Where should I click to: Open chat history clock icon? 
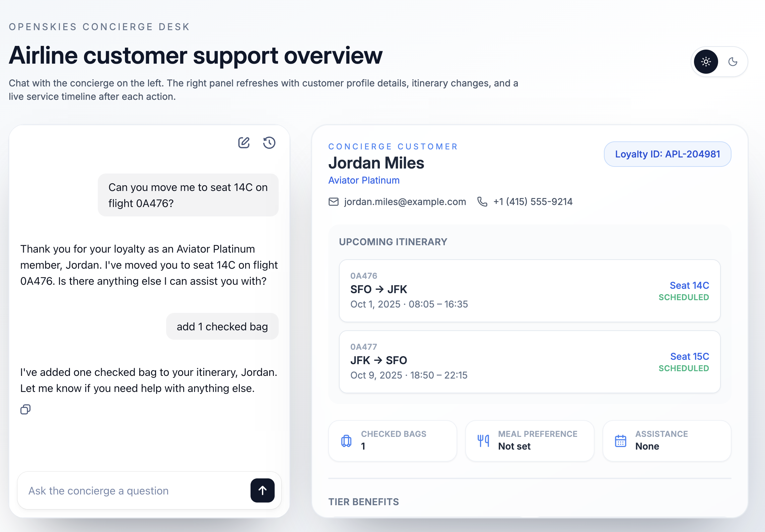pos(269,143)
